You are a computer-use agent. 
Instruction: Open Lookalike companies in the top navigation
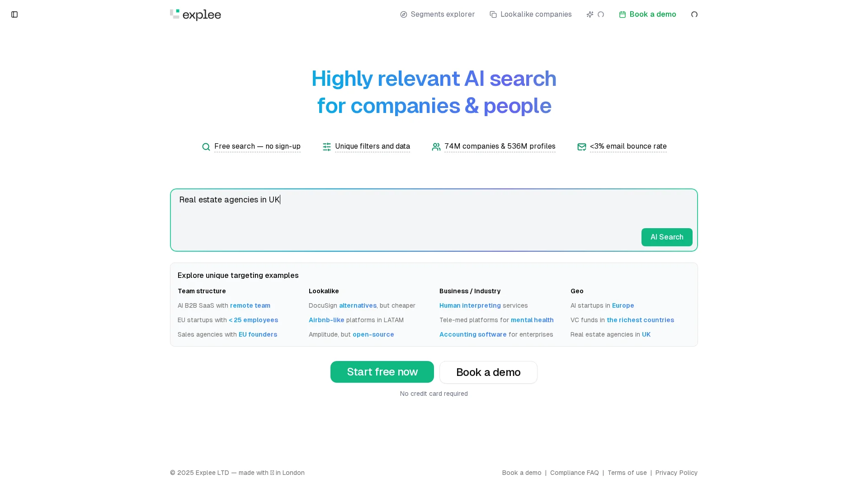click(x=531, y=14)
